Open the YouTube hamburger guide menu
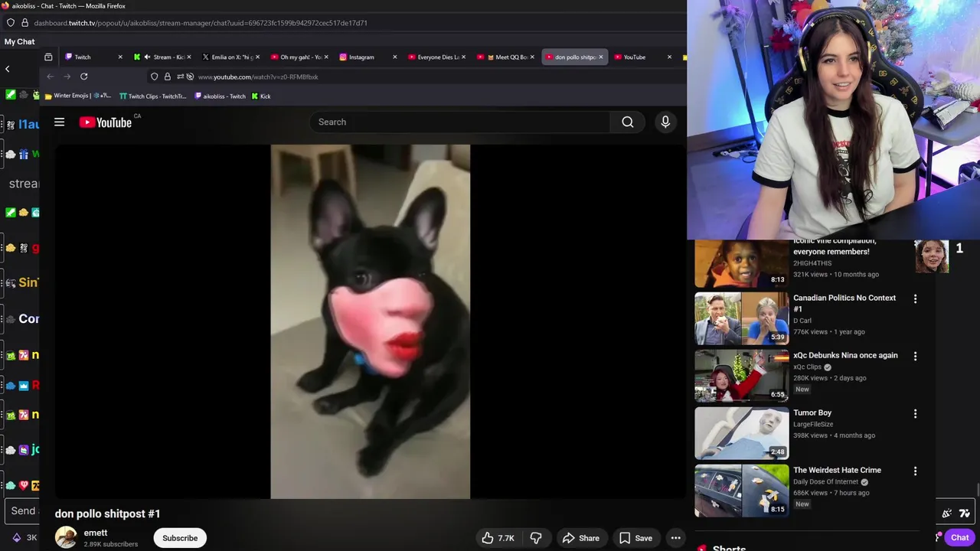 tap(59, 122)
